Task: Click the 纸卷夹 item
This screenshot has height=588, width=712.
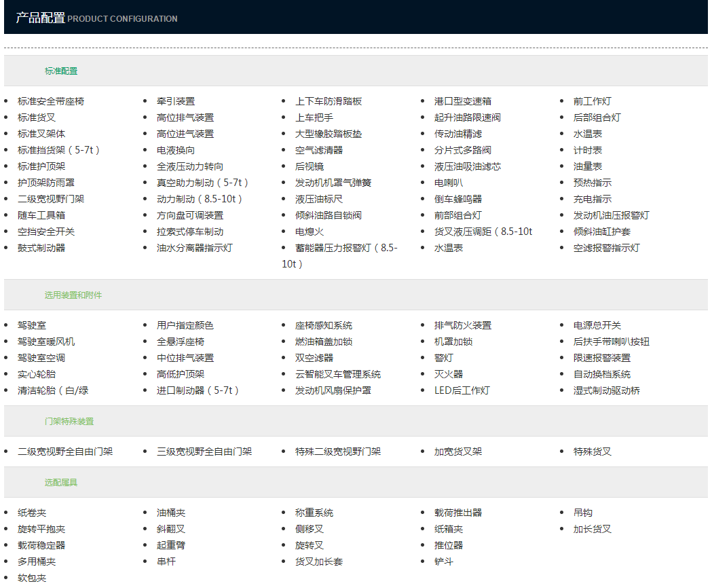Action: pos(32,513)
